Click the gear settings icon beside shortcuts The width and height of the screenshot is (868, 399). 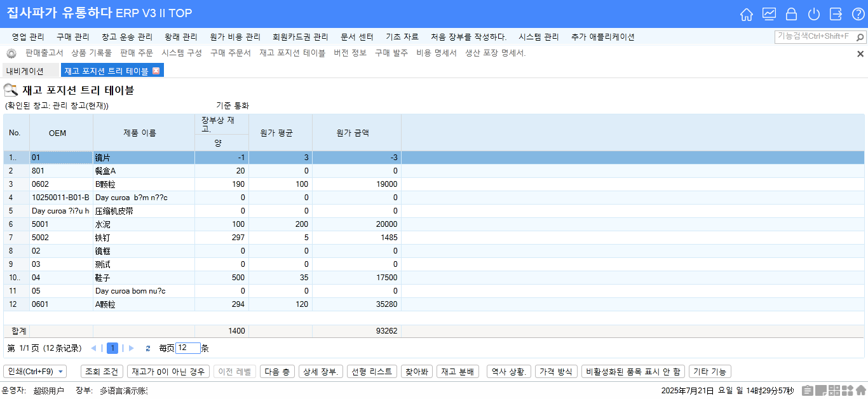click(11, 53)
